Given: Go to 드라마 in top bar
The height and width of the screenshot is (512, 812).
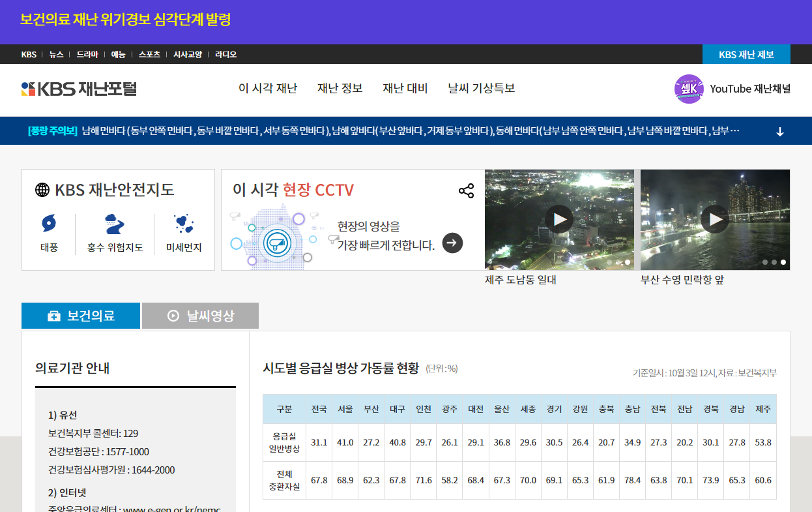Looking at the screenshot, I should (87, 54).
